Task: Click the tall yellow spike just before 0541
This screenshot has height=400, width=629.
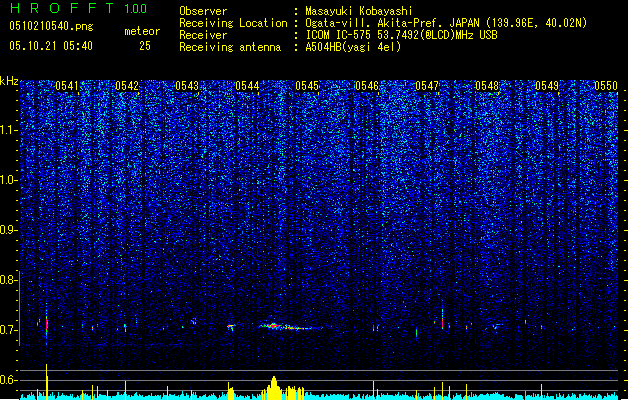Action: click(x=47, y=382)
